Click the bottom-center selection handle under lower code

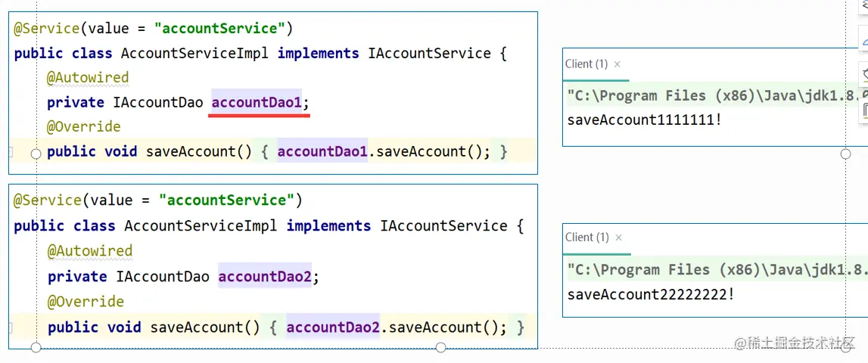(x=440, y=348)
